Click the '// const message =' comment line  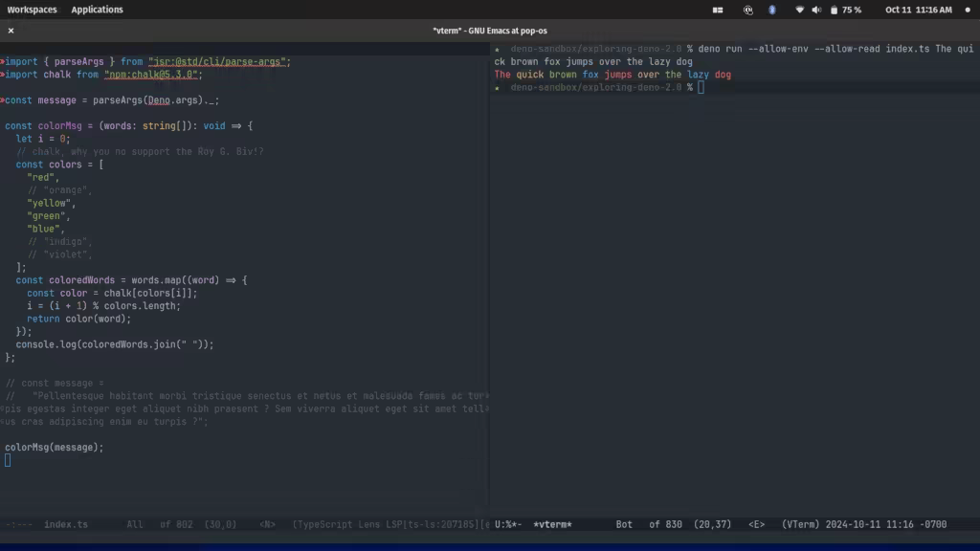pos(55,383)
